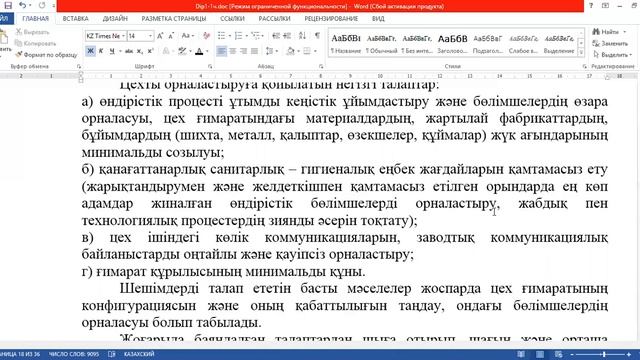Click the bulleted list icon
The width and height of the screenshot is (640, 360).
[222, 36]
